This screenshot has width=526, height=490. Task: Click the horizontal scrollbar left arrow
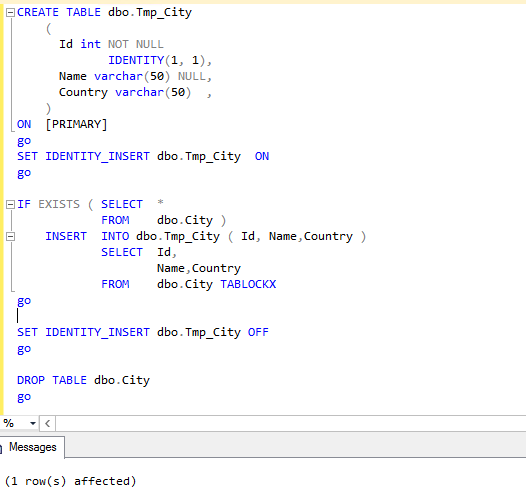click(48, 423)
